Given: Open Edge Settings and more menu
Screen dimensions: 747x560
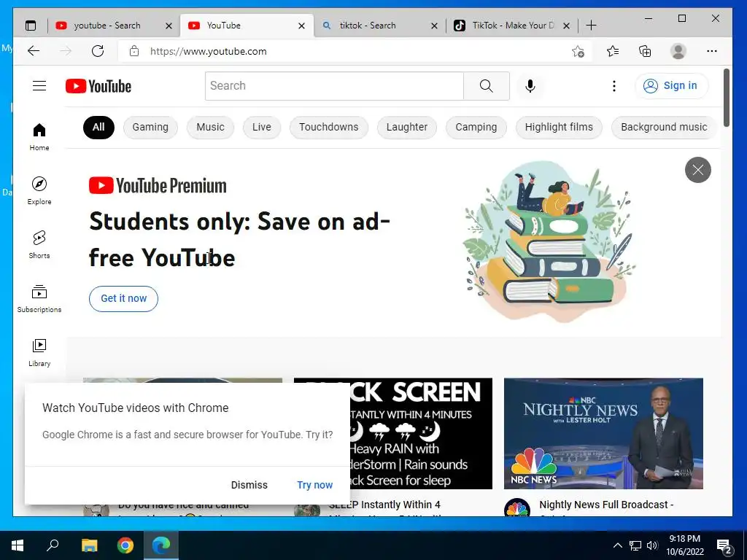Looking at the screenshot, I should click(x=712, y=51).
